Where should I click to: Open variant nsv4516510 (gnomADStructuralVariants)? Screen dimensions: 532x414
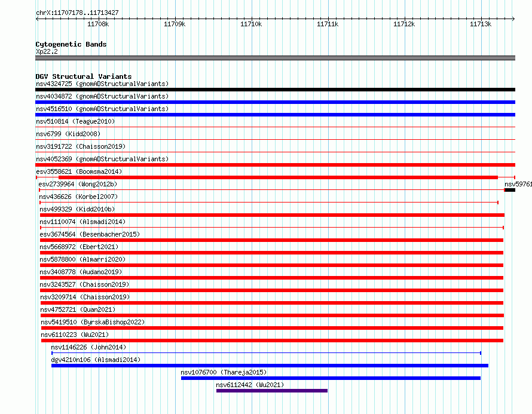coord(102,109)
